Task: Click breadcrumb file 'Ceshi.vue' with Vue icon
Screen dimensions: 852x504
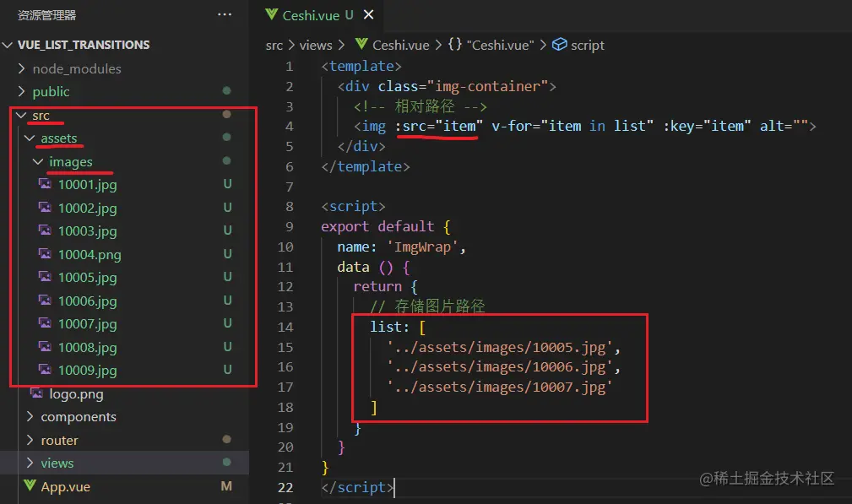Action: tap(393, 45)
